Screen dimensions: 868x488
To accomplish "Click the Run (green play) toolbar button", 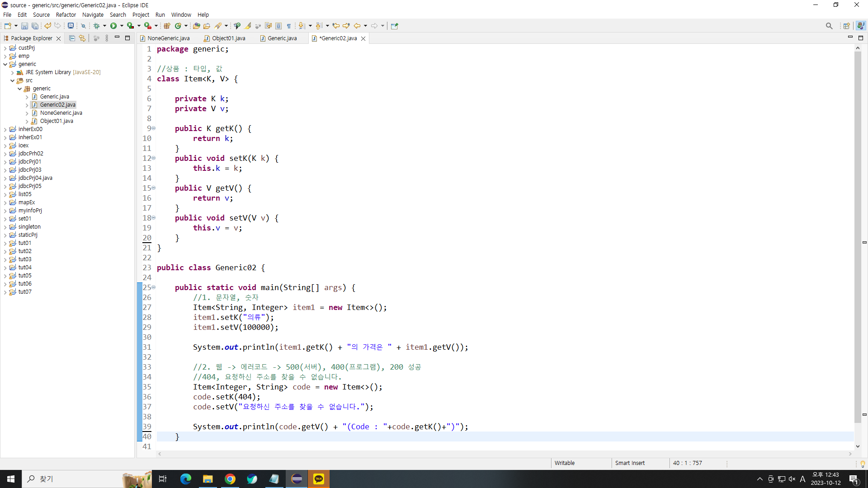I will 113,26.
